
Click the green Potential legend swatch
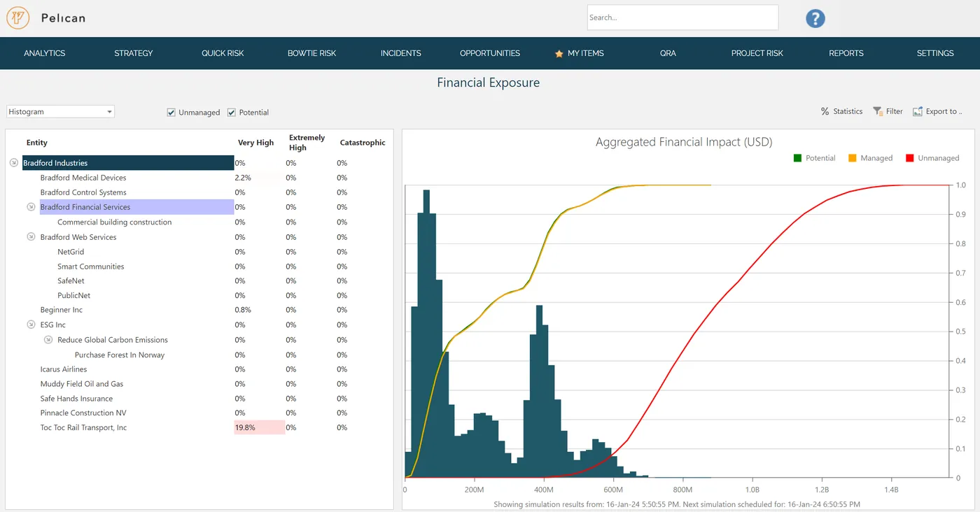point(797,158)
